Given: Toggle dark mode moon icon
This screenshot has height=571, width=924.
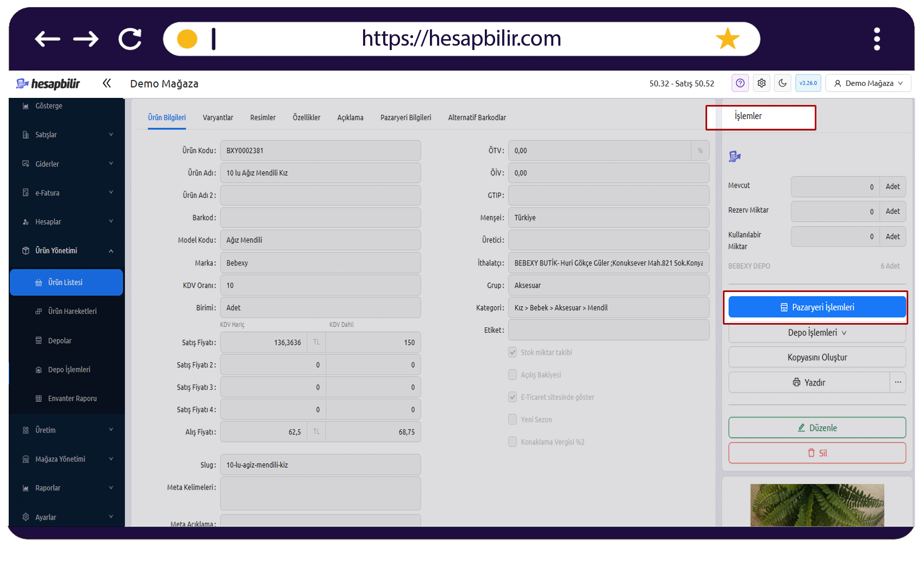Looking at the screenshot, I should pos(783,83).
